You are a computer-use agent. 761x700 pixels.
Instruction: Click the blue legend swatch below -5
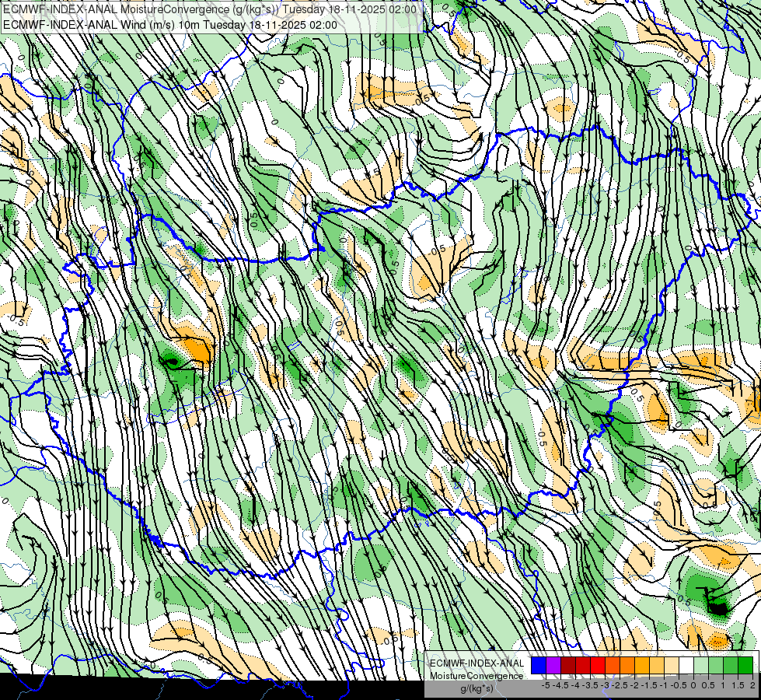coord(539,666)
